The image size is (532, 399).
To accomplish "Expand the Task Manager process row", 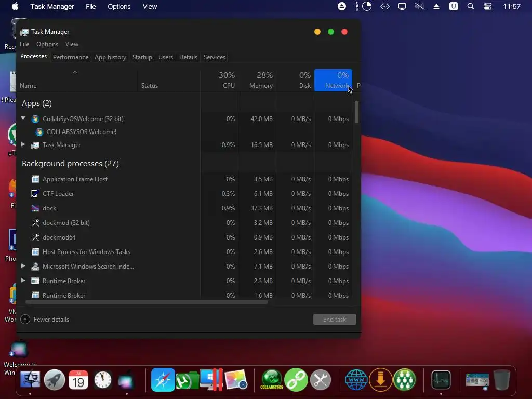I will pyautogui.click(x=23, y=144).
